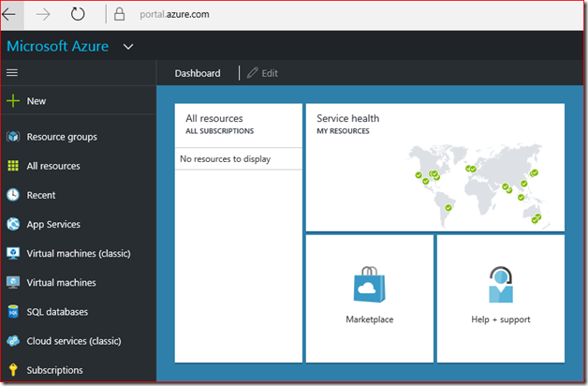The height and width of the screenshot is (386, 588).
Task: Open the Service health tile heading
Action: click(347, 118)
